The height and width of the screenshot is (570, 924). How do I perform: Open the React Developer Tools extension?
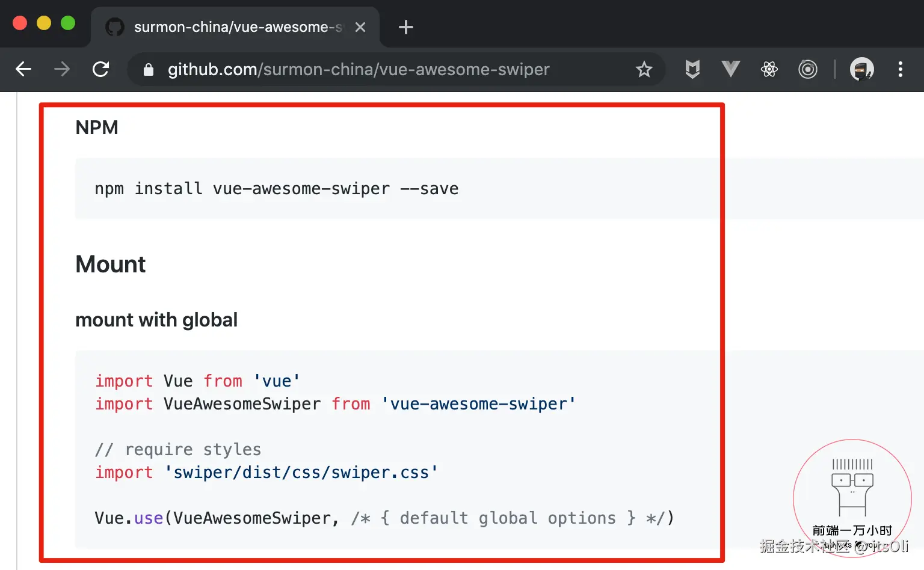[769, 70]
